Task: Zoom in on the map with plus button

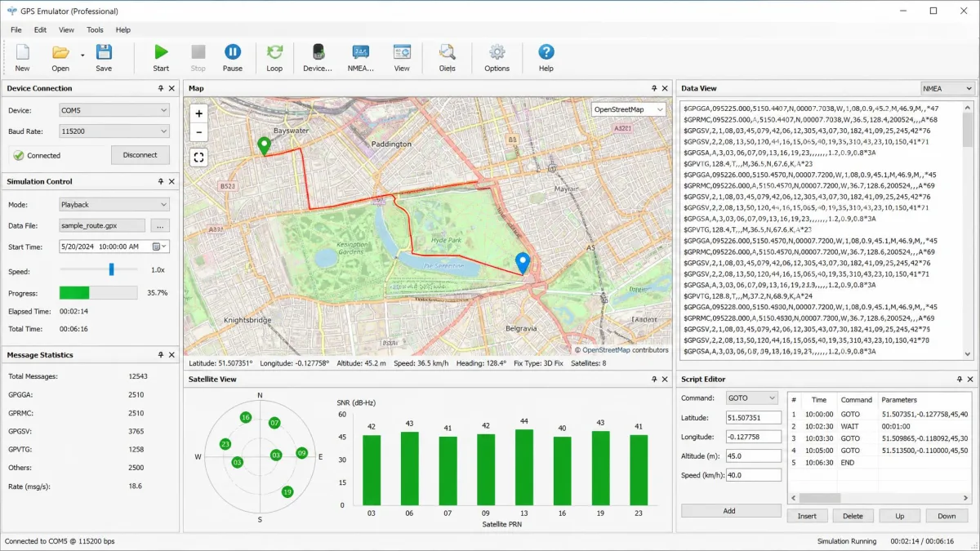Action: tap(198, 113)
